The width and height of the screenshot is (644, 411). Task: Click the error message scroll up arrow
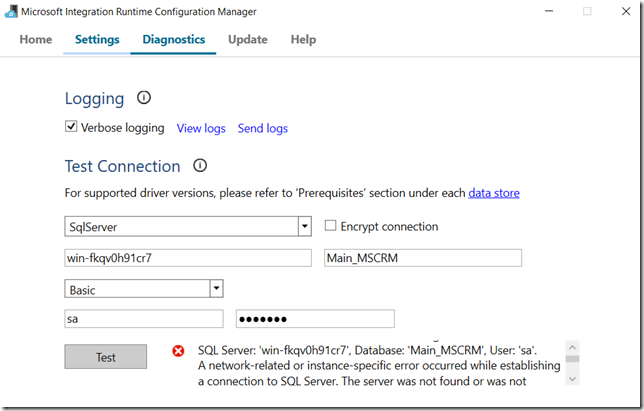(572, 347)
